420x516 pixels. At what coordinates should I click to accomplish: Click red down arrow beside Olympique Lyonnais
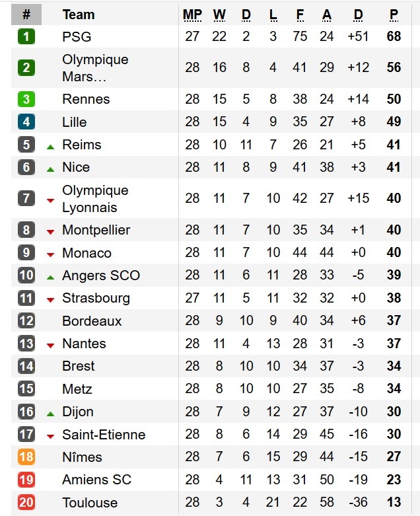pyautogui.click(x=50, y=200)
